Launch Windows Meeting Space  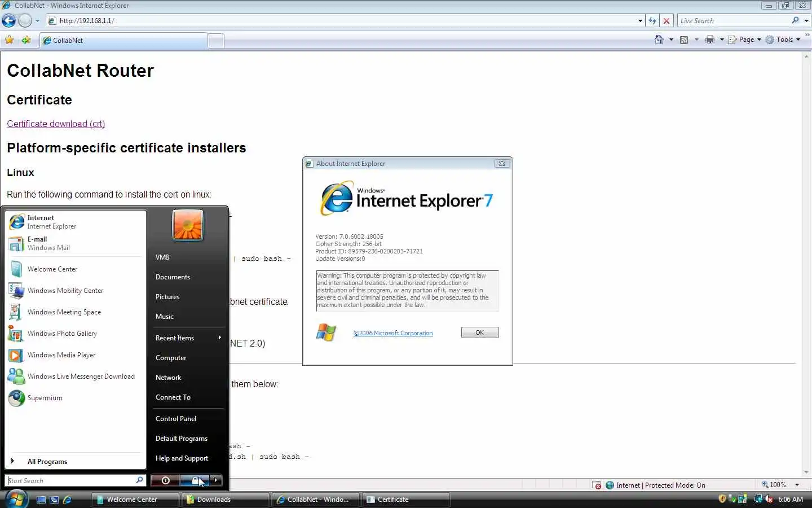pos(76,312)
